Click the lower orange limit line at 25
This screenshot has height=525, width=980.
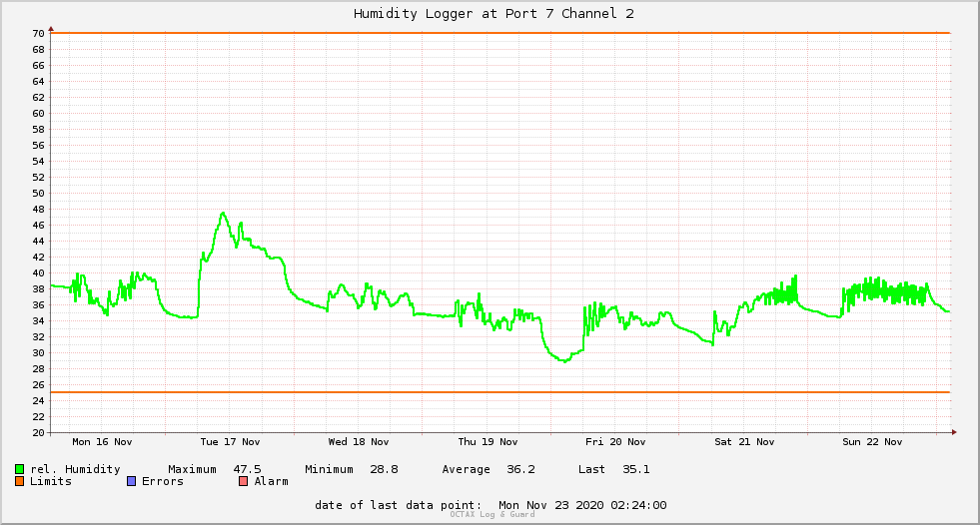tap(500, 392)
